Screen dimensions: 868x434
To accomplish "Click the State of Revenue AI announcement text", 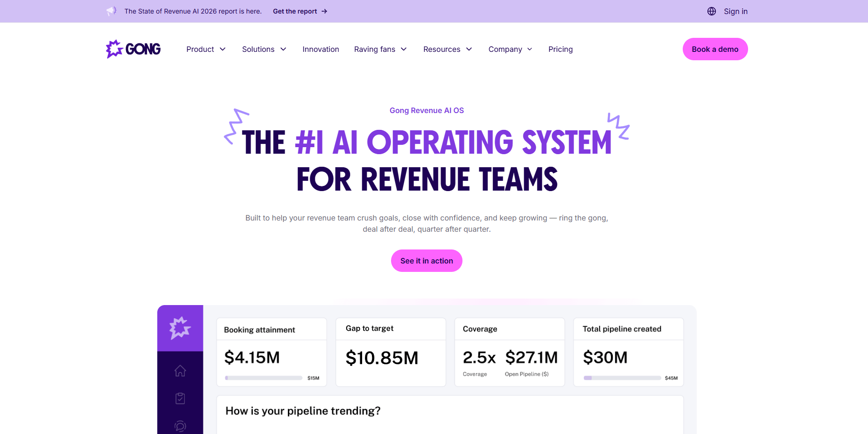I will pos(193,11).
